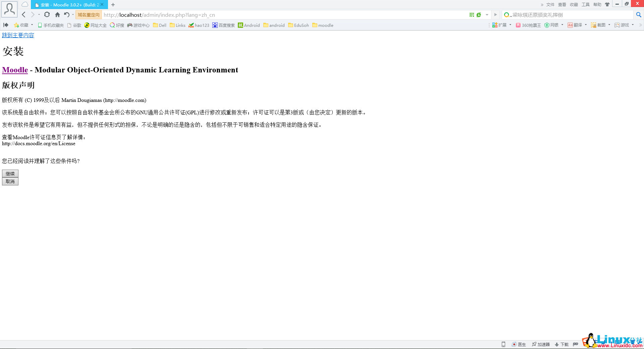Click the 下载 download arrow in status bar

pos(557,345)
